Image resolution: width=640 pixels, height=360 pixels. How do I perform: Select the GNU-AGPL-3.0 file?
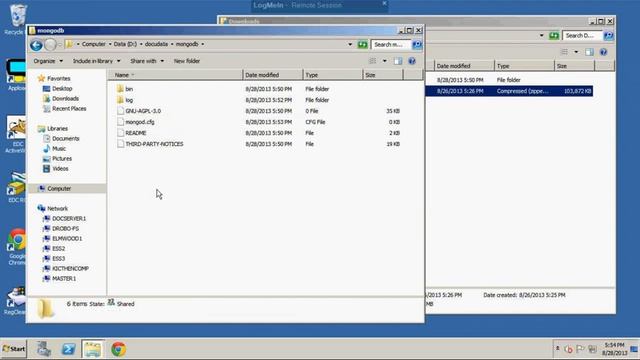[x=143, y=111]
